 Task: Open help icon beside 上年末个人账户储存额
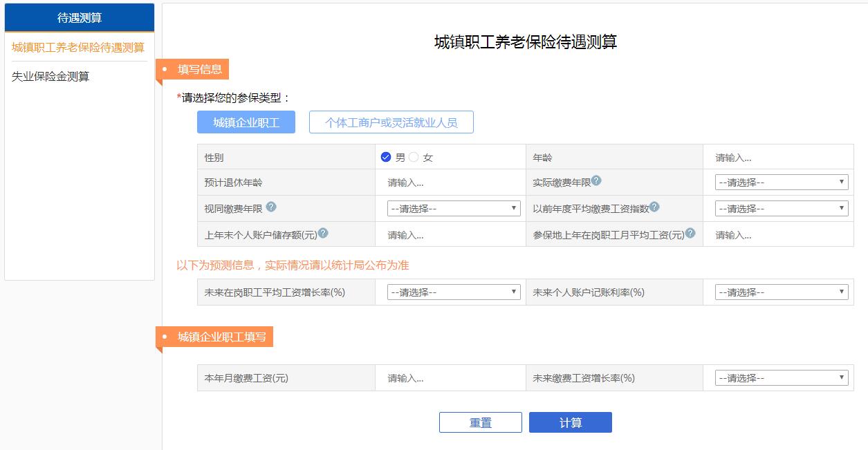323,234
